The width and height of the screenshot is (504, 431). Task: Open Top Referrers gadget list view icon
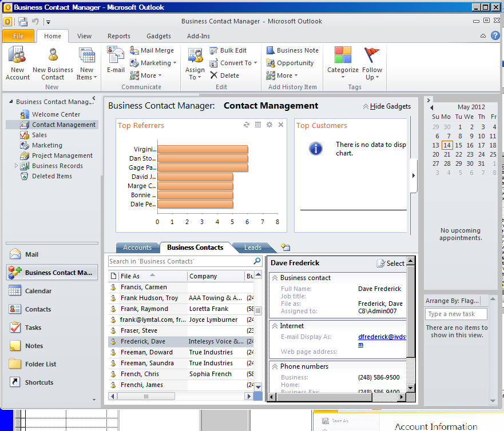coord(258,125)
